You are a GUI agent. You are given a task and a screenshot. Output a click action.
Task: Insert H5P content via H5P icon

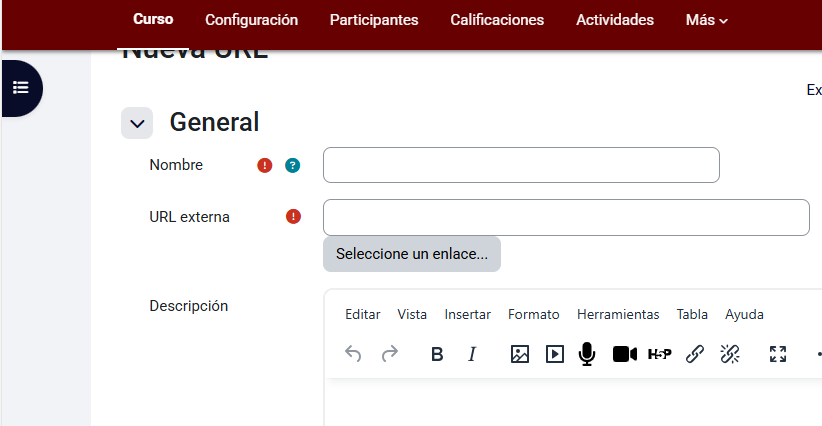[660, 353]
